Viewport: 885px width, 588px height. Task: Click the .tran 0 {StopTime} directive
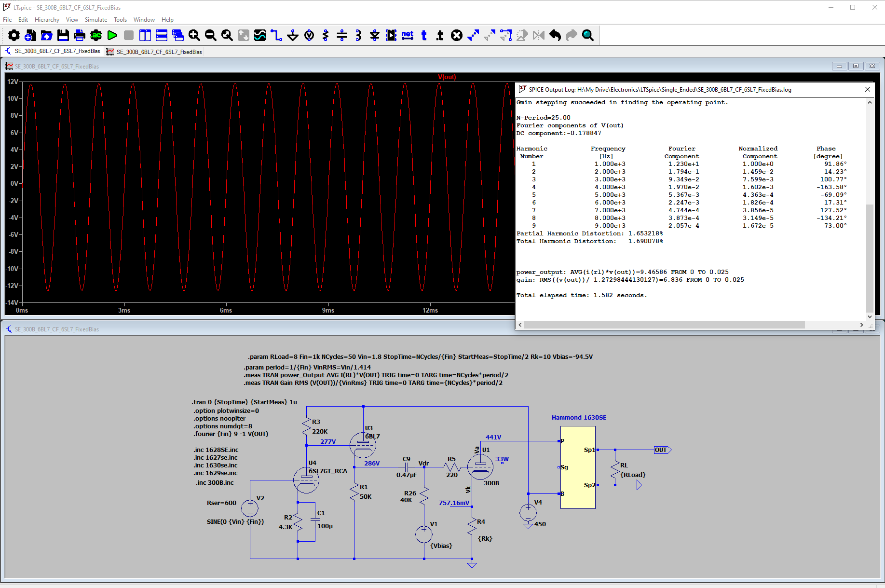pyautogui.click(x=244, y=402)
